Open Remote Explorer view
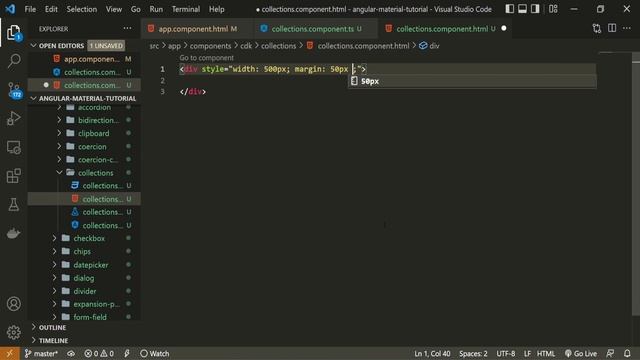This screenshot has height=360, width=640. point(13,147)
